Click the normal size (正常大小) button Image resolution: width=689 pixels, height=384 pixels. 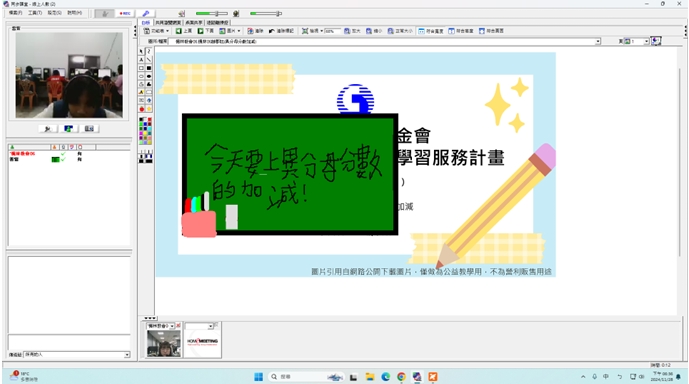(400, 31)
